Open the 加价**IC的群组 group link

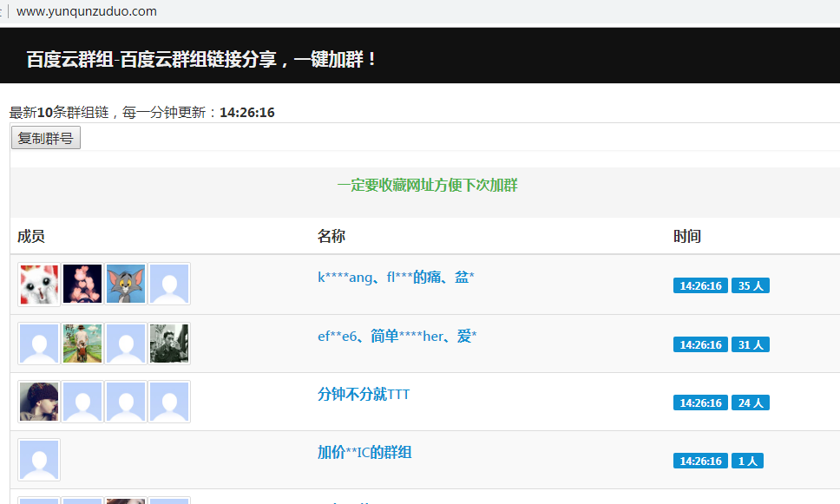[x=364, y=452]
